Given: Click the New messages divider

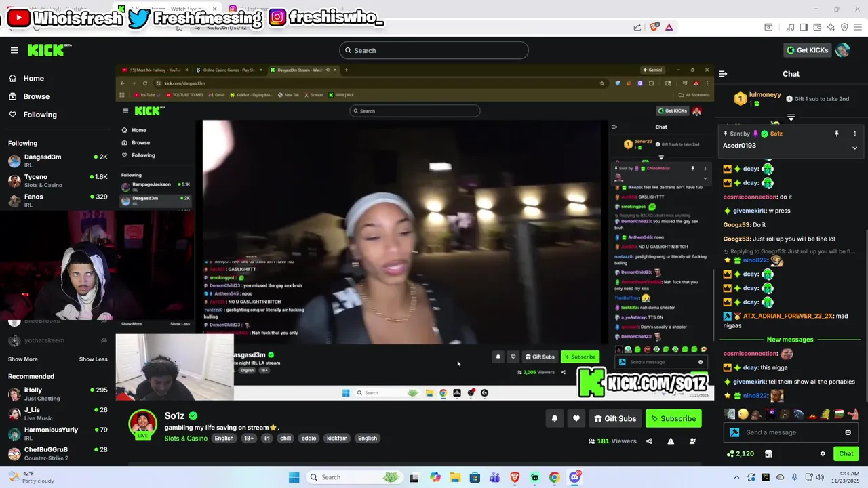Looking at the screenshot, I should pos(790,340).
